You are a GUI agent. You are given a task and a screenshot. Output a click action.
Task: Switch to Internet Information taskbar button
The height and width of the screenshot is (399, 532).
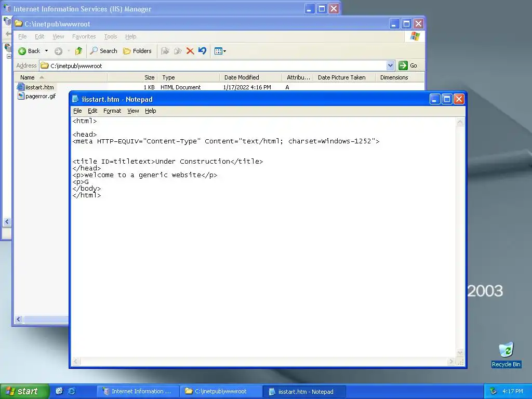point(137,391)
